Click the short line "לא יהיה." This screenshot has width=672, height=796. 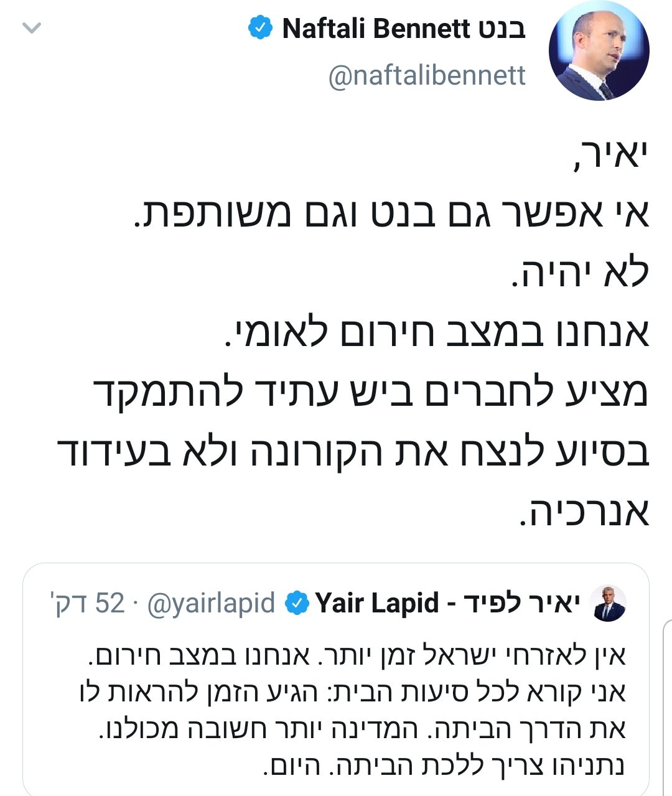(579, 274)
